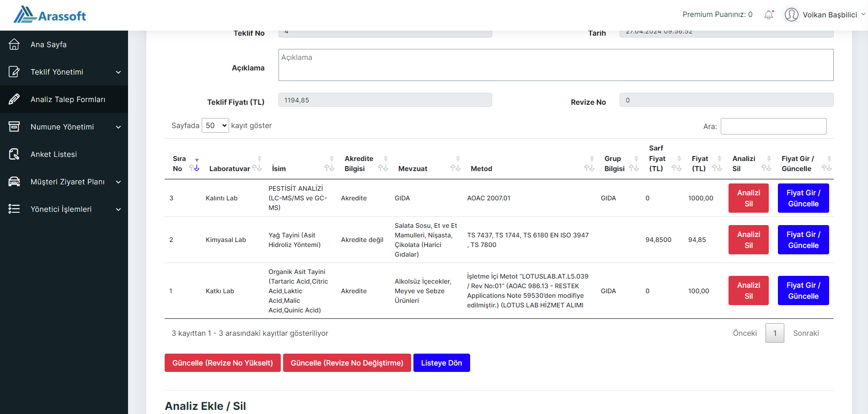Expand Yönetici İşlemleri chevron
The height and width of the screenshot is (414, 868).
pyautogui.click(x=118, y=210)
